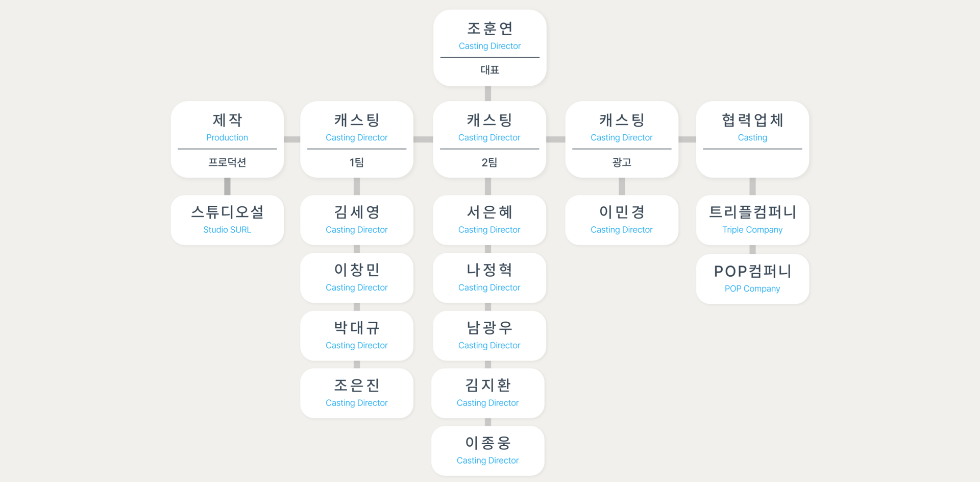
Task: Select 이창민 Casting Director card
Action: coord(357,278)
